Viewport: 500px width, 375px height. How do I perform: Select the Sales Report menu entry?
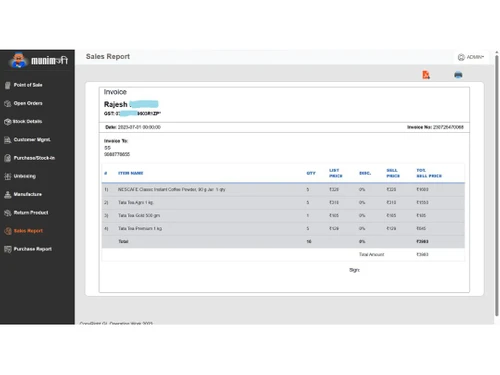click(x=28, y=231)
